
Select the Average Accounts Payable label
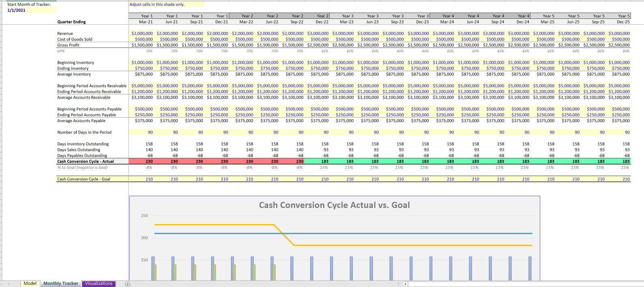81,121
